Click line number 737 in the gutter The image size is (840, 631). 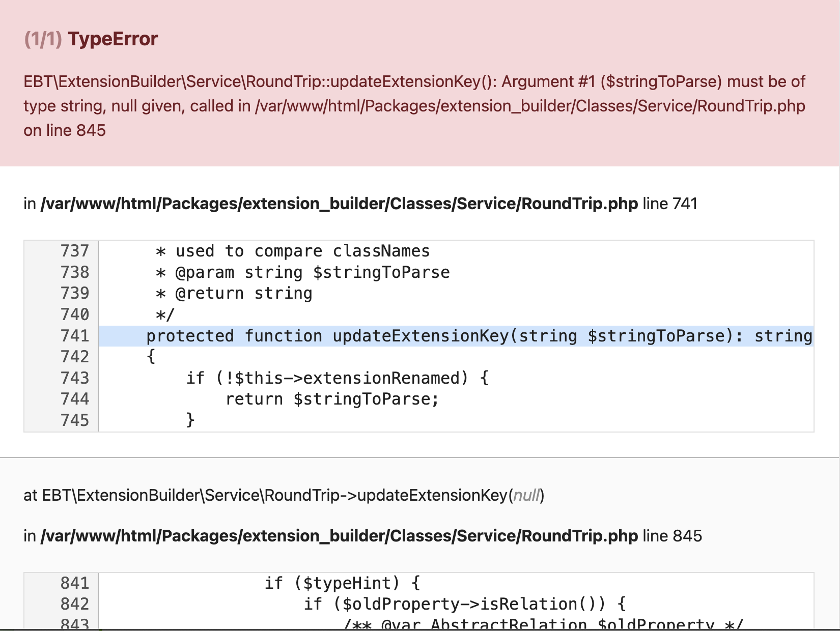click(x=74, y=250)
